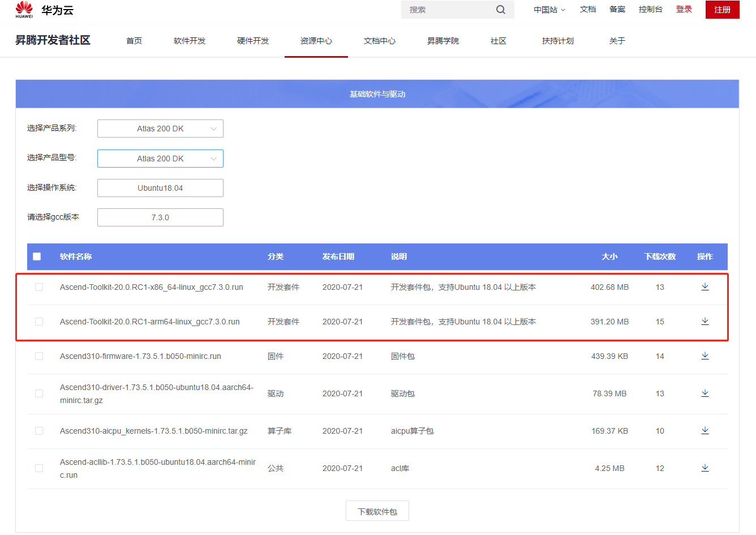756x535 pixels.
Task: Open the 选择产品系列 dropdown
Action: click(x=160, y=129)
